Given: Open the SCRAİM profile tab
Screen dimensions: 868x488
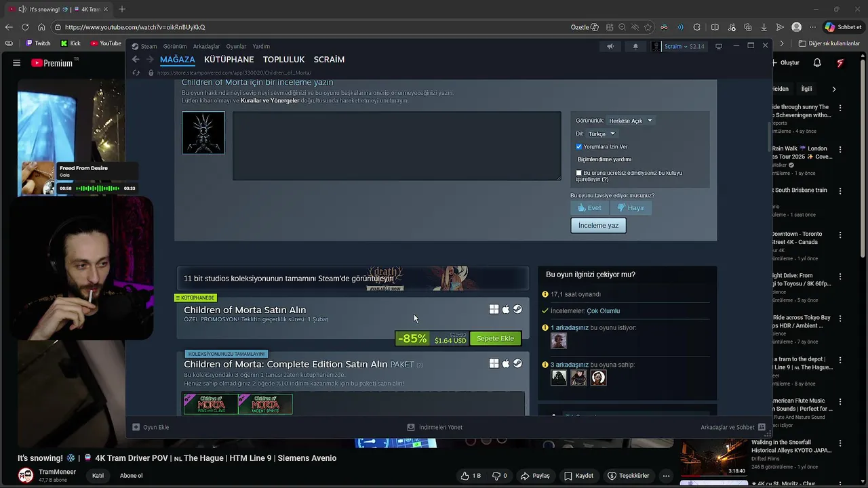Looking at the screenshot, I should click(x=329, y=60).
